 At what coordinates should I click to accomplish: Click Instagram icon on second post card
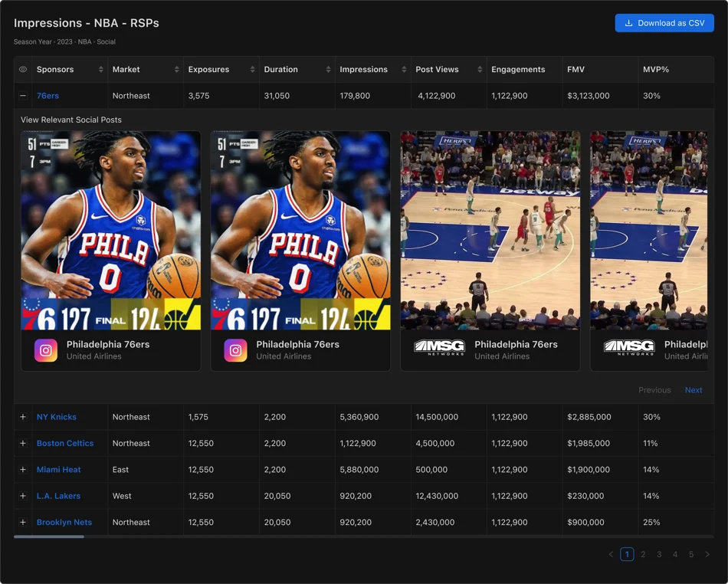pos(235,350)
